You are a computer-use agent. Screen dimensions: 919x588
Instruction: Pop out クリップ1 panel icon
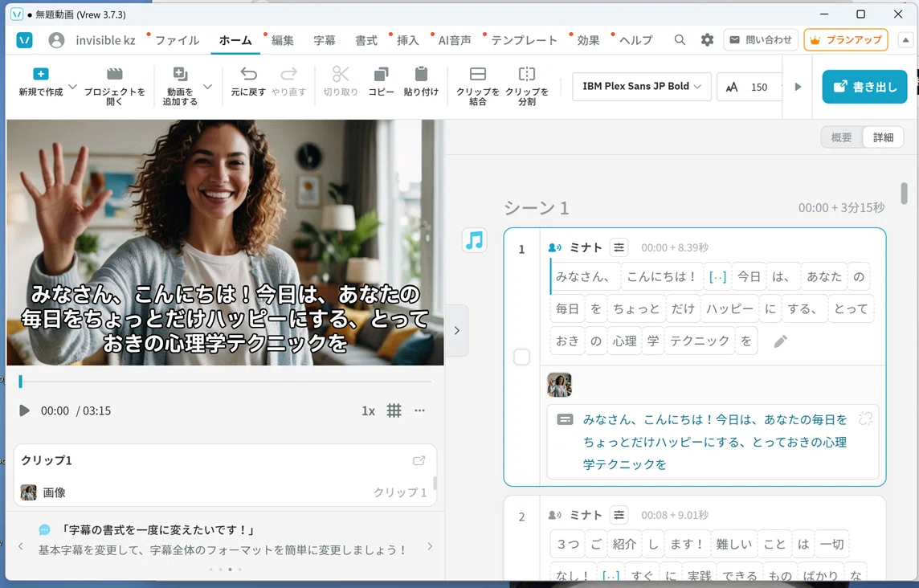click(x=419, y=461)
